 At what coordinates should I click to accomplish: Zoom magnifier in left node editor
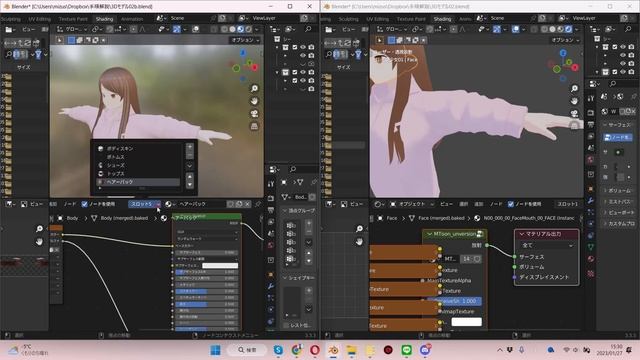(x=39, y=229)
